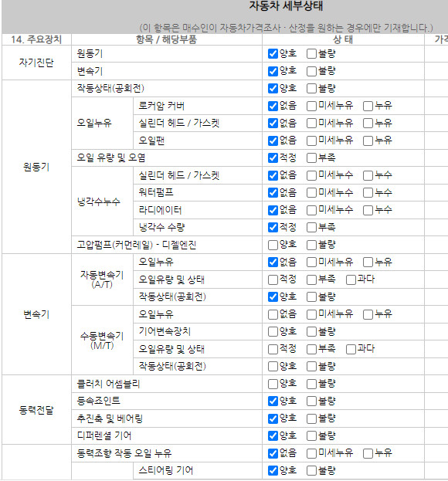Image resolution: width=448 pixels, height=481 pixels.
Task: Check 과다 for 자동변속기 오일유량 및 상태
Action: 351,279
